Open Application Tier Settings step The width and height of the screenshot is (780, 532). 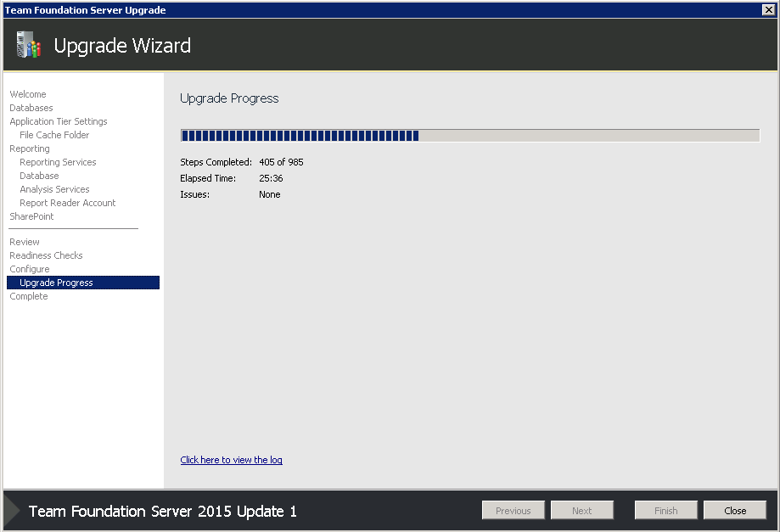pos(59,121)
